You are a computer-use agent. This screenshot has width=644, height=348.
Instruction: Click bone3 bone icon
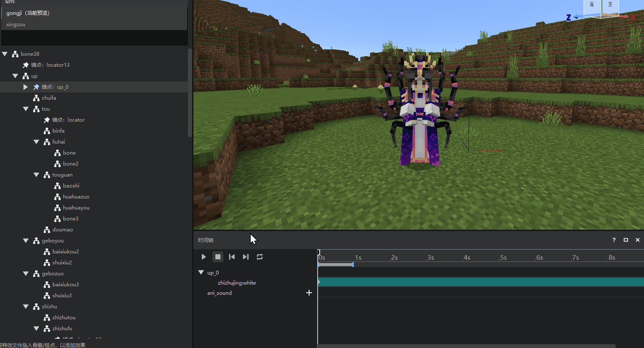coord(57,219)
